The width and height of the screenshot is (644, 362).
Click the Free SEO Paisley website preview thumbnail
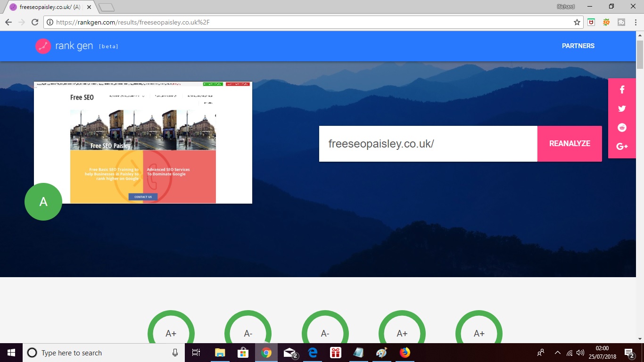[143, 142]
